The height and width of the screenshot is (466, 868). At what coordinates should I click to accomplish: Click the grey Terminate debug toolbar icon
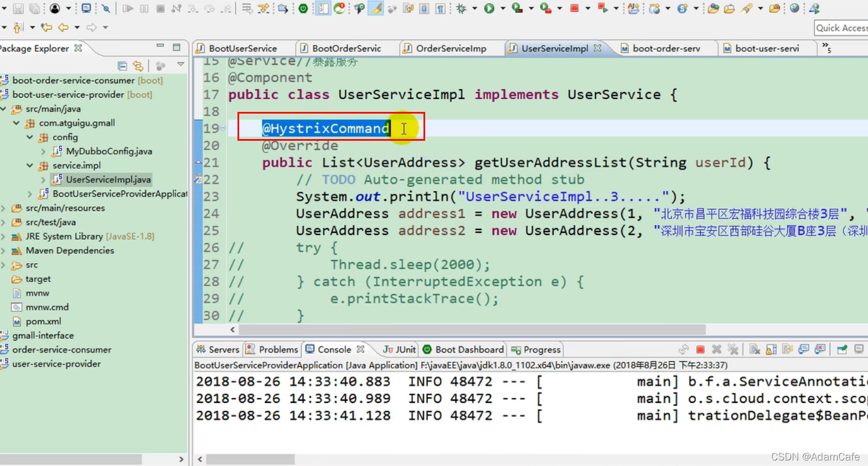pyautogui.click(x=160, y=8)
